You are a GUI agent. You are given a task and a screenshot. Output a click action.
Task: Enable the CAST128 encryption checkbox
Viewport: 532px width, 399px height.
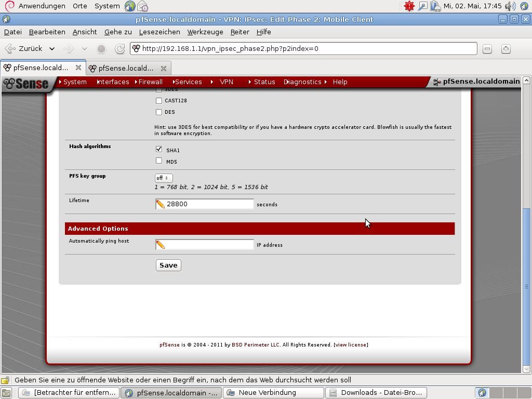(x=159, y=101)
